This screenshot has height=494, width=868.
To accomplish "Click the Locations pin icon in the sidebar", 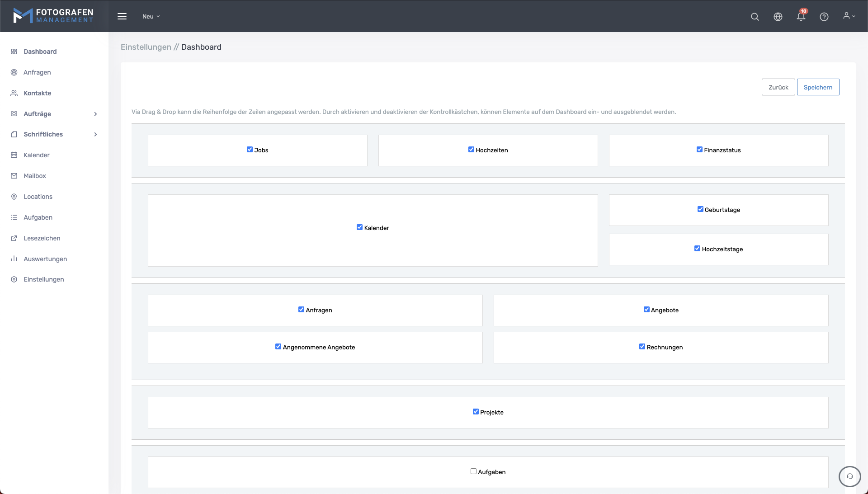I will pos(14,197).
